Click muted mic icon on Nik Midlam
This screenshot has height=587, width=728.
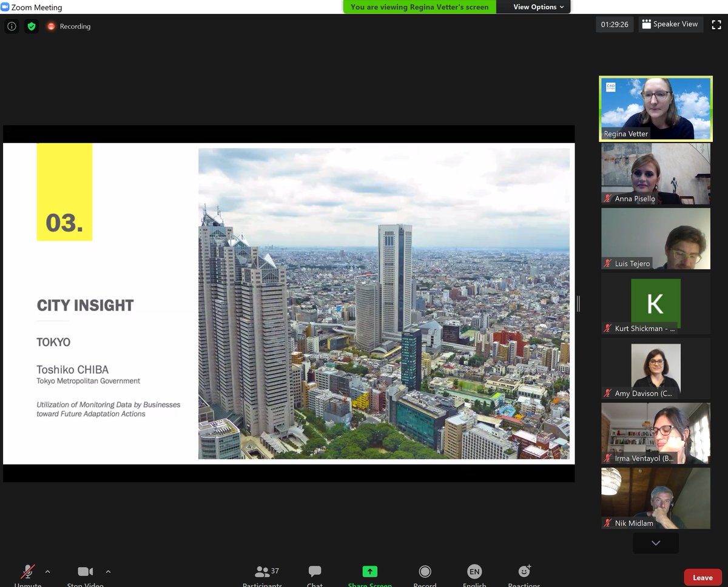[607, 523]
